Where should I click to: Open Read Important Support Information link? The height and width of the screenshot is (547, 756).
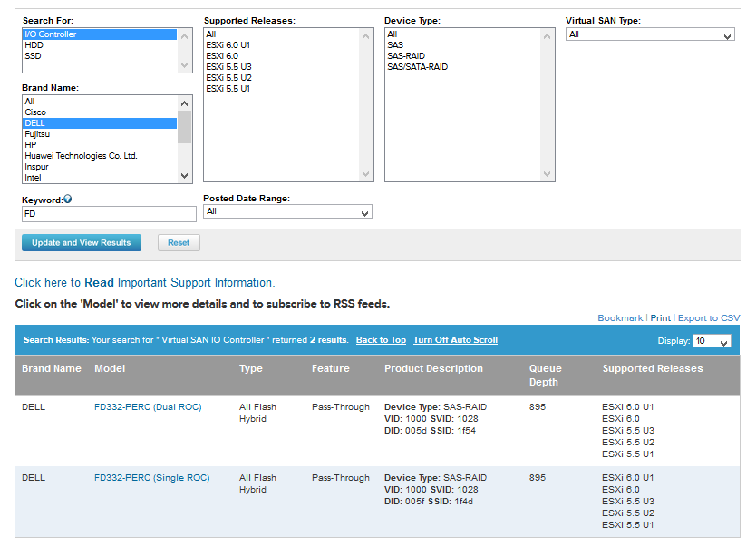145,283
